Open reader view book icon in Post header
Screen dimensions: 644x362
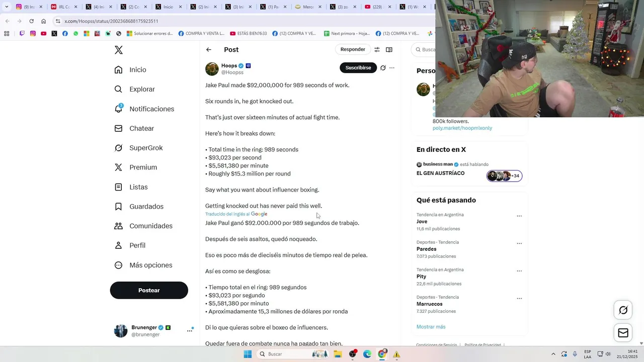pyautogui.click(x=389, y=50)
